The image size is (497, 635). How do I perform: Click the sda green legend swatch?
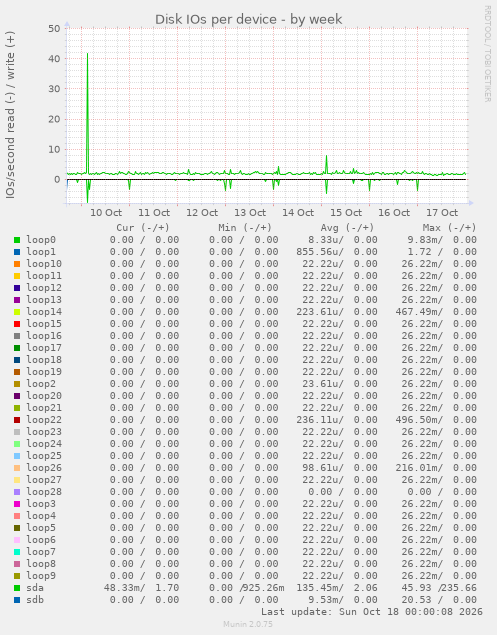[17, 588]
